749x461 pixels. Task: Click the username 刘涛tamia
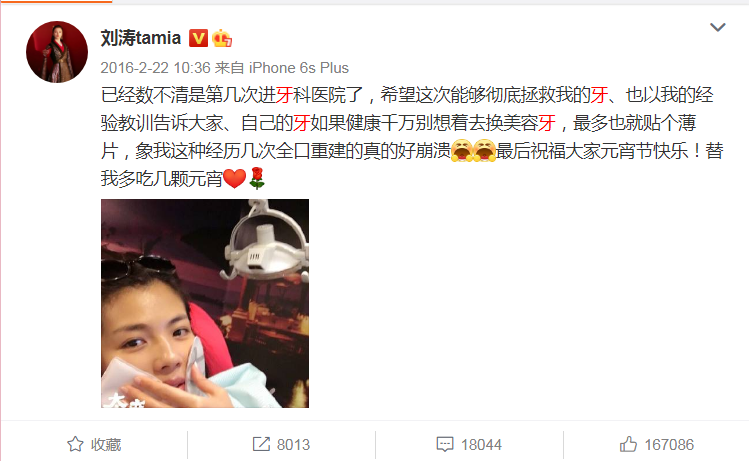click(x=141, y=38)
